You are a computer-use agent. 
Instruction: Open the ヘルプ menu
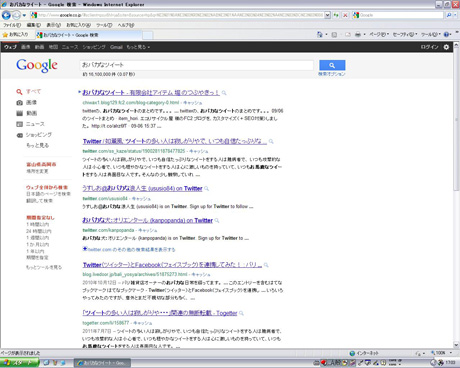point(126,25)
